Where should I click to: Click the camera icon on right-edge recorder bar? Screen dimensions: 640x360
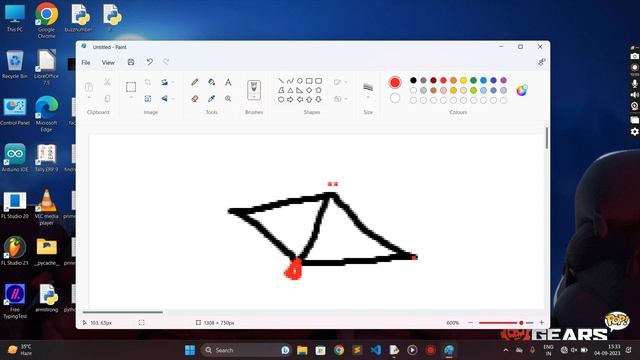(634, 56)
